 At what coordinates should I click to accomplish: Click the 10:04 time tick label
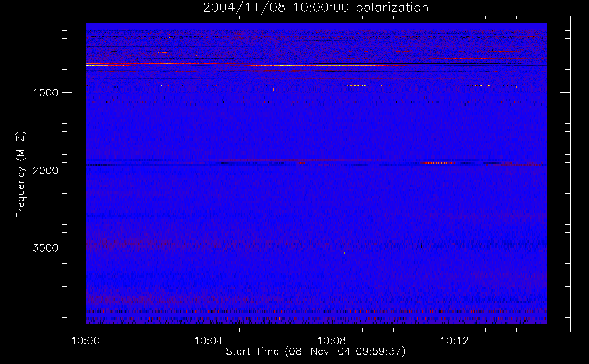coord(209,341)
